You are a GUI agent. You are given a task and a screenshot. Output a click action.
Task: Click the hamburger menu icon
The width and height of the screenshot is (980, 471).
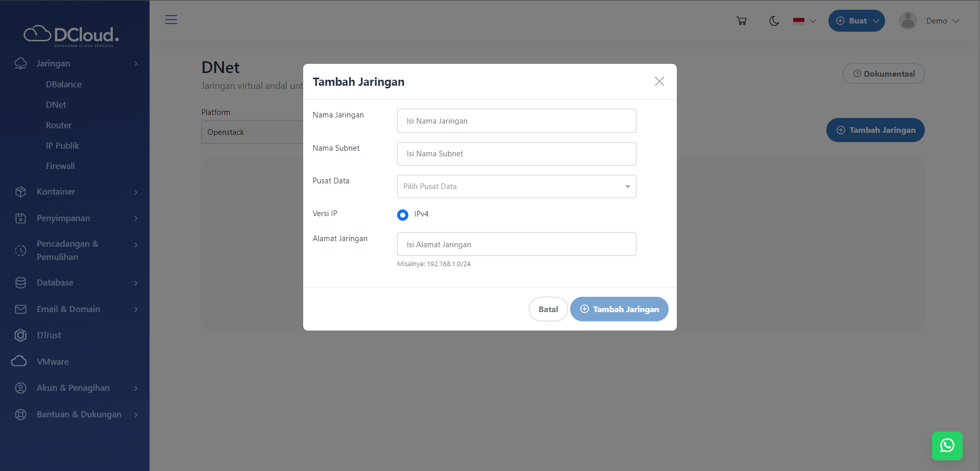coord(171,20)
